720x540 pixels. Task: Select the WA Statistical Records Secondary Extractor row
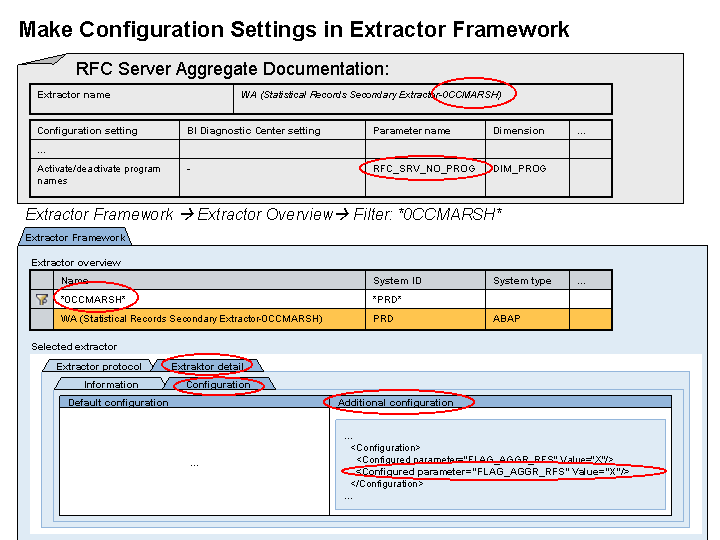192,319
